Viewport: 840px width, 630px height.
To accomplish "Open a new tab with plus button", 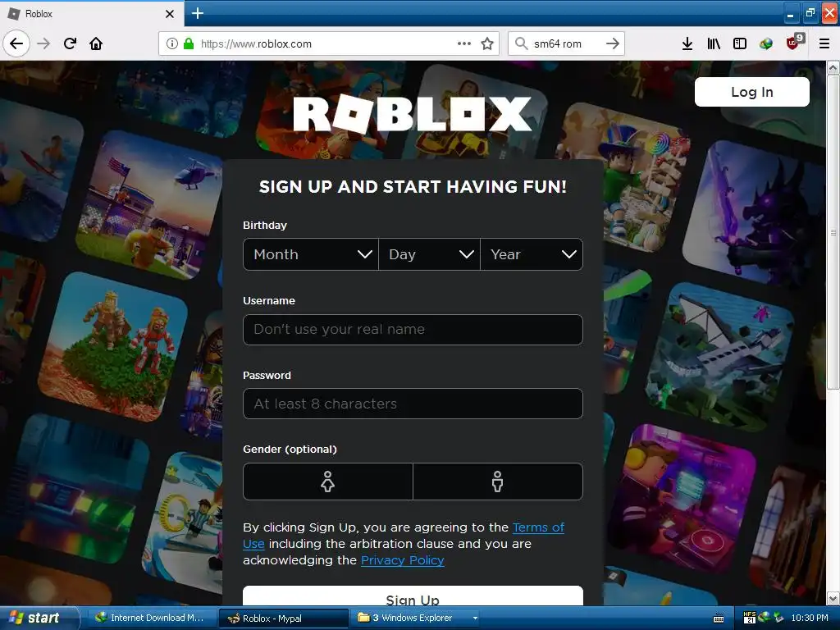I will [x=198, y=13].
